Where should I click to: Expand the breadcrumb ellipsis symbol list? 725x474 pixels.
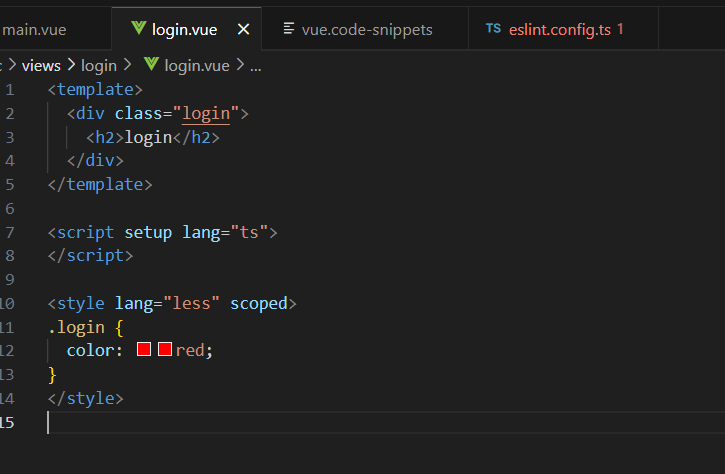256,65
